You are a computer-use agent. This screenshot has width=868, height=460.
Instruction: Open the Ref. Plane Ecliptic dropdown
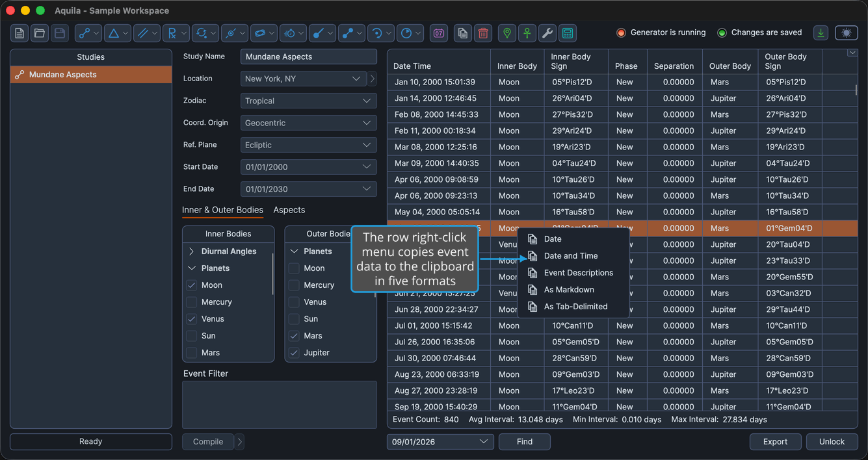pos(308,145)
